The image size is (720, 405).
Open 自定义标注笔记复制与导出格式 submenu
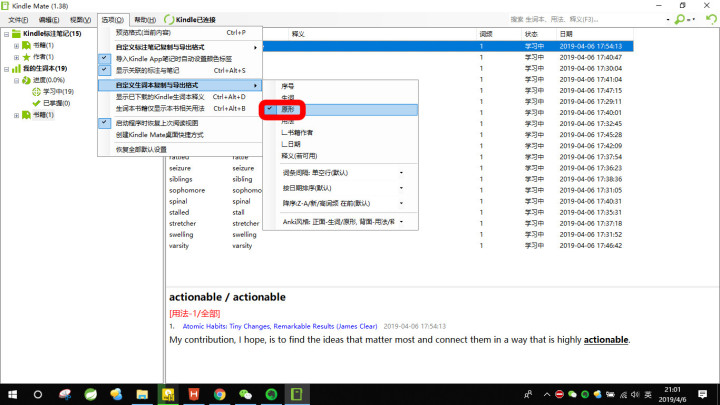[x=180, y=47]
